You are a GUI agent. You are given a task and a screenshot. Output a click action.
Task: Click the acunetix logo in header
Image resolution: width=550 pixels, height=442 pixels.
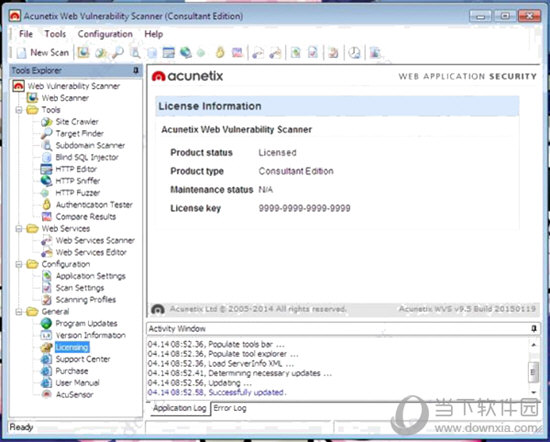187,76
